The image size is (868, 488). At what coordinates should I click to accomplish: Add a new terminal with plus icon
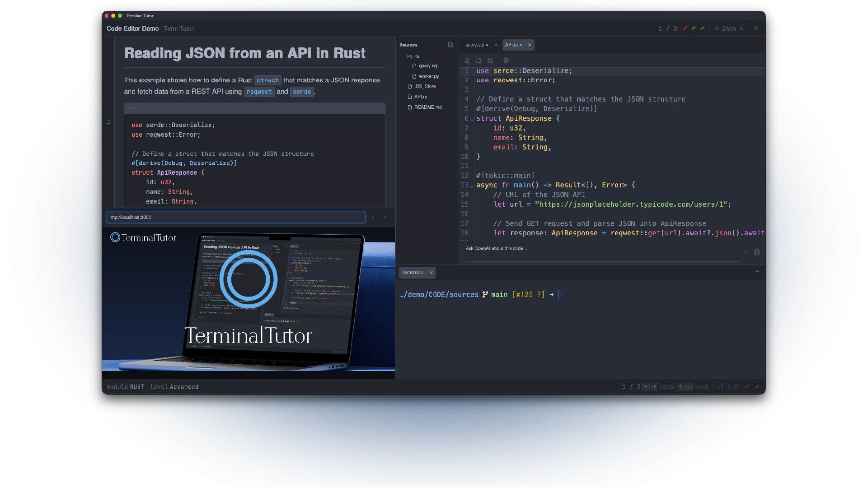(x=757, y=272)
